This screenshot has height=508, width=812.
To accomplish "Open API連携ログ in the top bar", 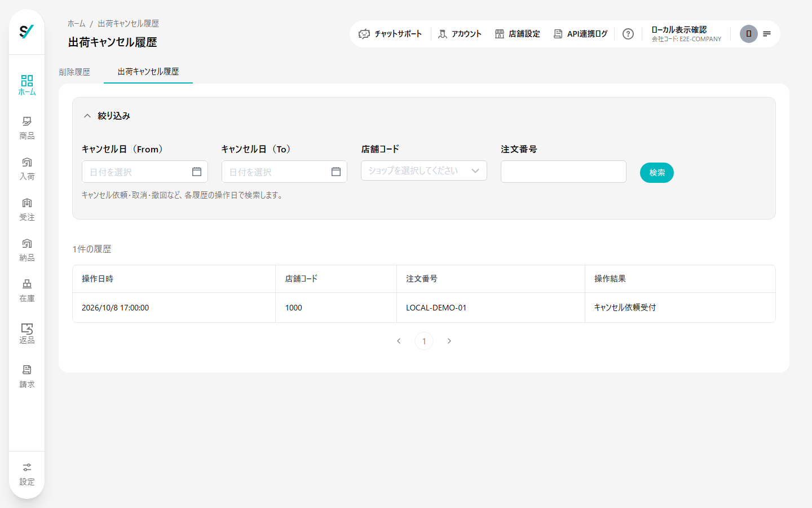I will 580,34.
